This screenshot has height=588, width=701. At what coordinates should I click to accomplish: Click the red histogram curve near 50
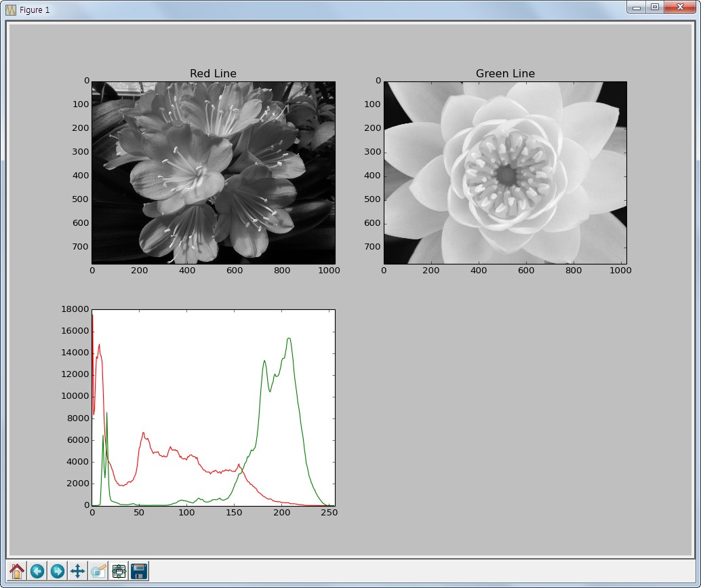tap(143, 433)
